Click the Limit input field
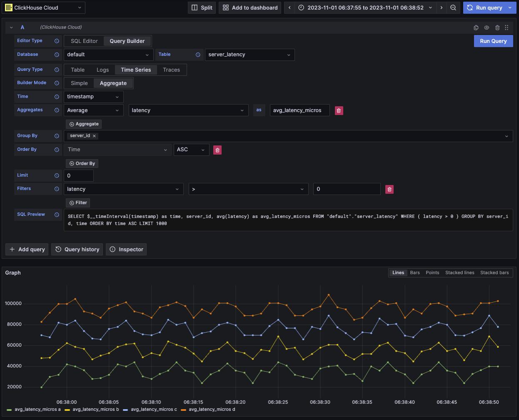This screenshot has height=420, width=519. coord(78,176)
